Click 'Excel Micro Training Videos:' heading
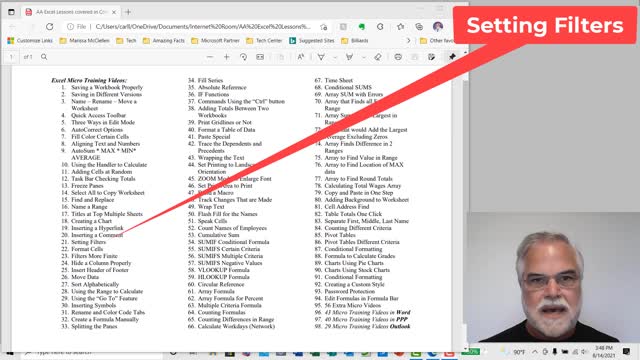640x360 pixels. pyautogui.click(x=89, y=80)
